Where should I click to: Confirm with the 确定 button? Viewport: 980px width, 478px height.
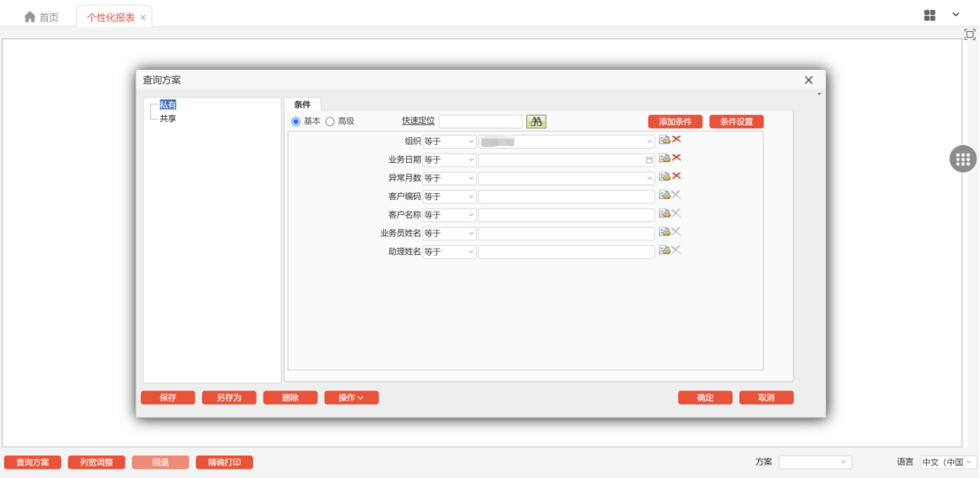coord(705,398)
